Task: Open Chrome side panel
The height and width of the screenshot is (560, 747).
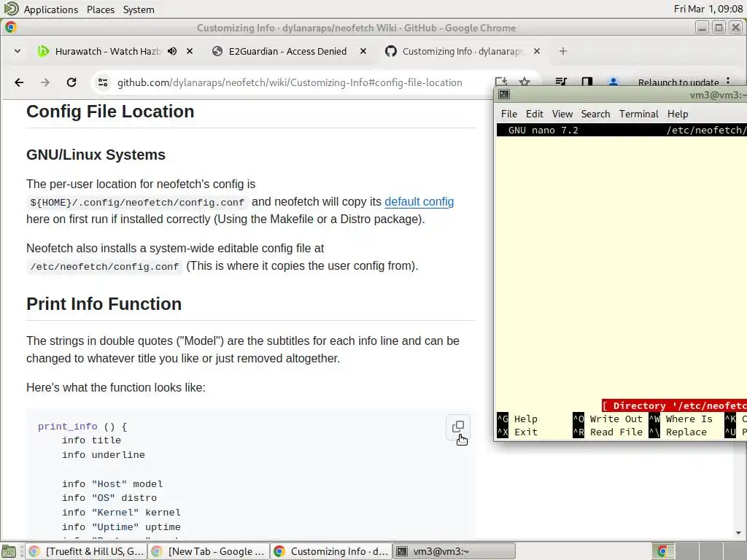Action: (587, 82)
